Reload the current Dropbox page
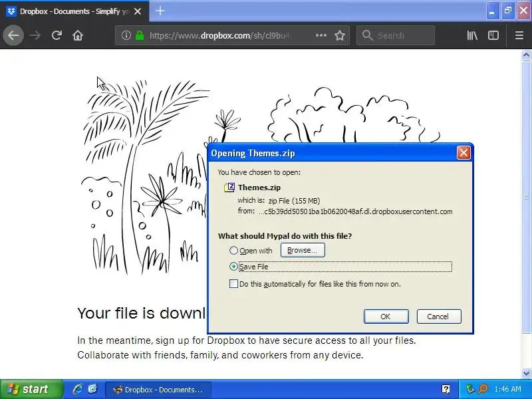This screenshot has height=399, width=532. point(57,35)
